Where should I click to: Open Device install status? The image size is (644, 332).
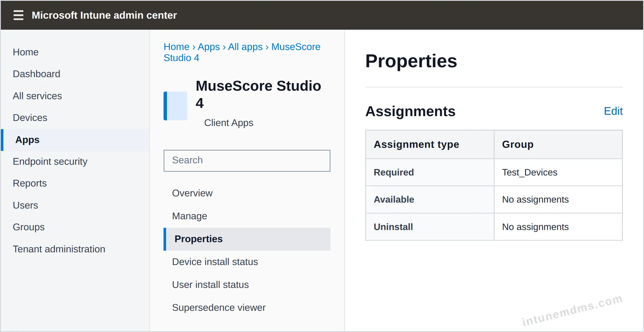pos(215,262)
